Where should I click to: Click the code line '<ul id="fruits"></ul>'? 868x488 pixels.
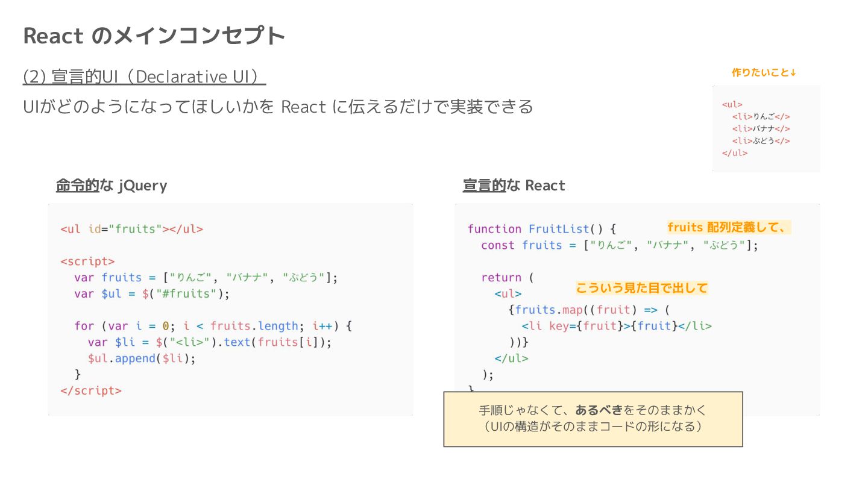(131, 229)
